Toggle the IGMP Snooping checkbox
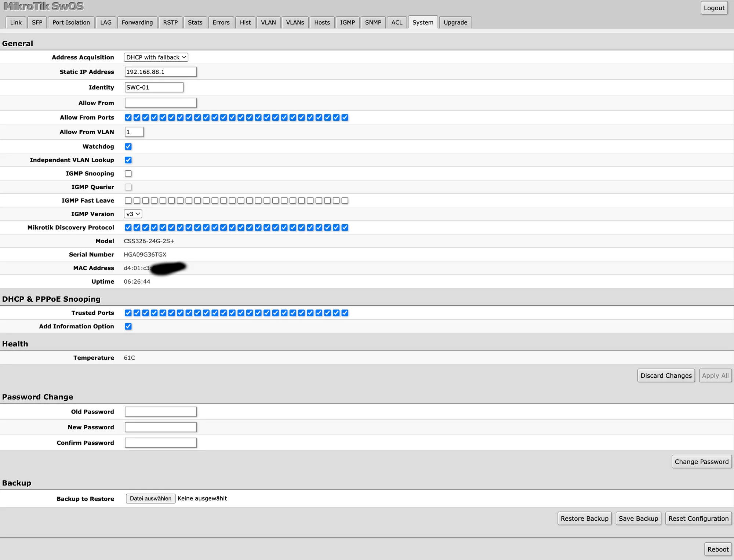This screenshot has width=734, height=560. (x=128, y=173)
